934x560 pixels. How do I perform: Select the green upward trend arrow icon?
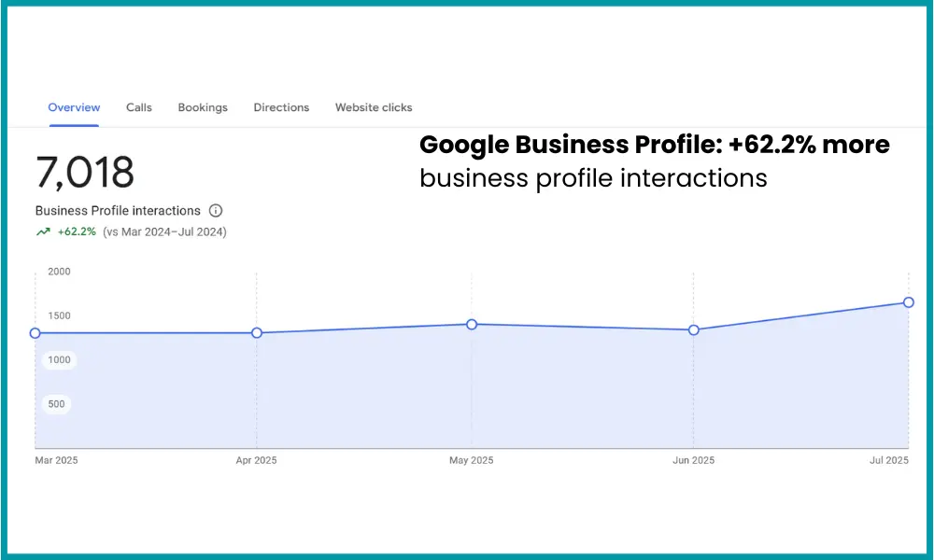click(x=41, y=231)
